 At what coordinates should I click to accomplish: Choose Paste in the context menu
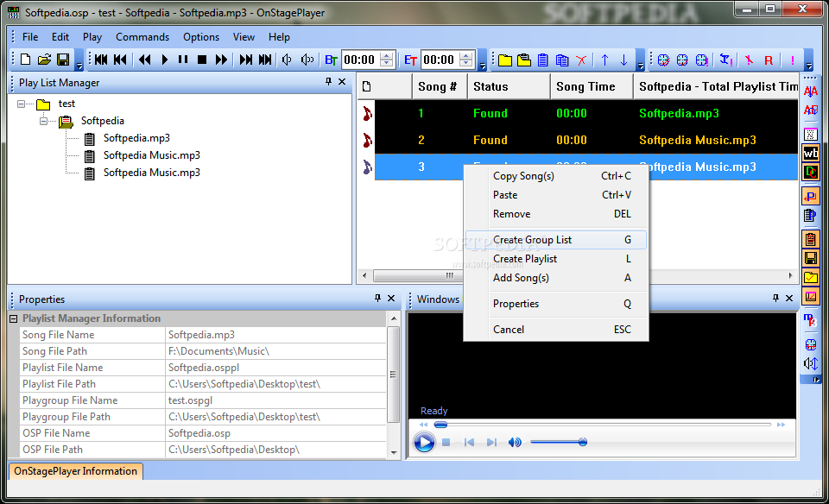(x=555, y=195)
